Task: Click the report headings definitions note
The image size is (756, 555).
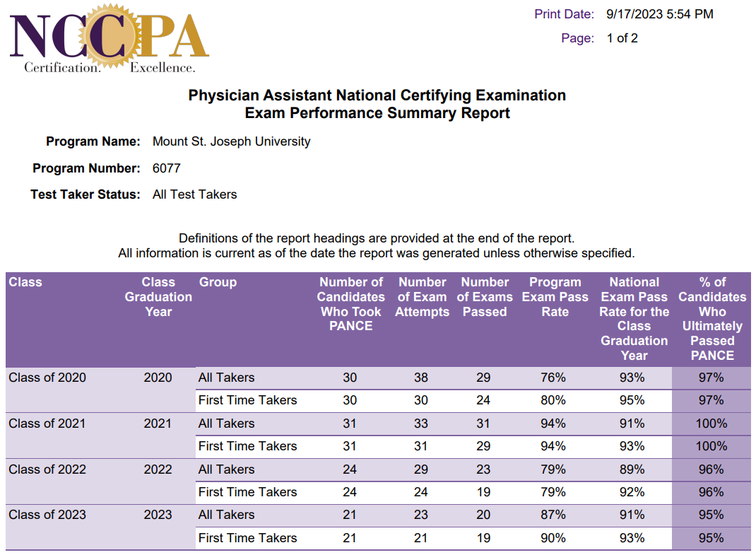Action: click(x=377, y=238)
